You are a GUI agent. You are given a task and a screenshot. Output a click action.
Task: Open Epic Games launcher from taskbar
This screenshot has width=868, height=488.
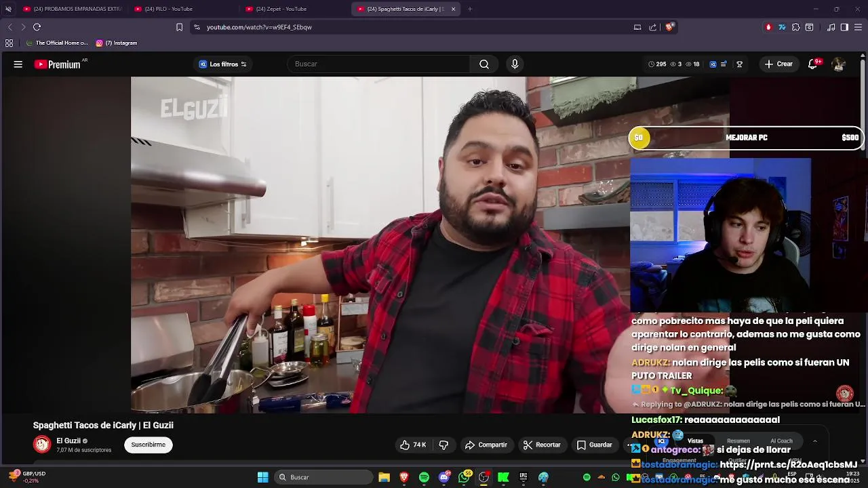click(x=523, y=477)
